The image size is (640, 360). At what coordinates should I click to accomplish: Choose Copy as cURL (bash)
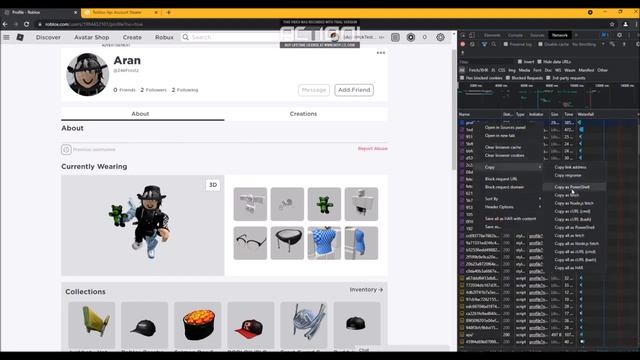pyautogui.click(x=573, y=220)
